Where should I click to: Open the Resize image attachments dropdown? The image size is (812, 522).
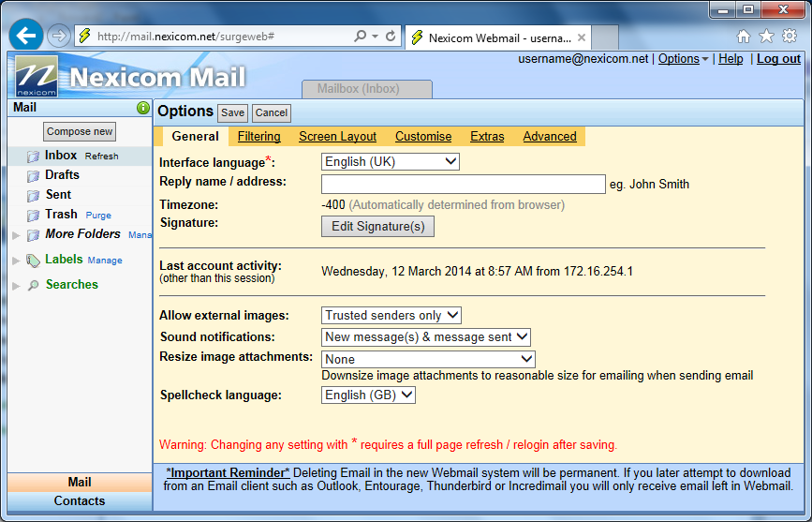(x=428, y=359)
